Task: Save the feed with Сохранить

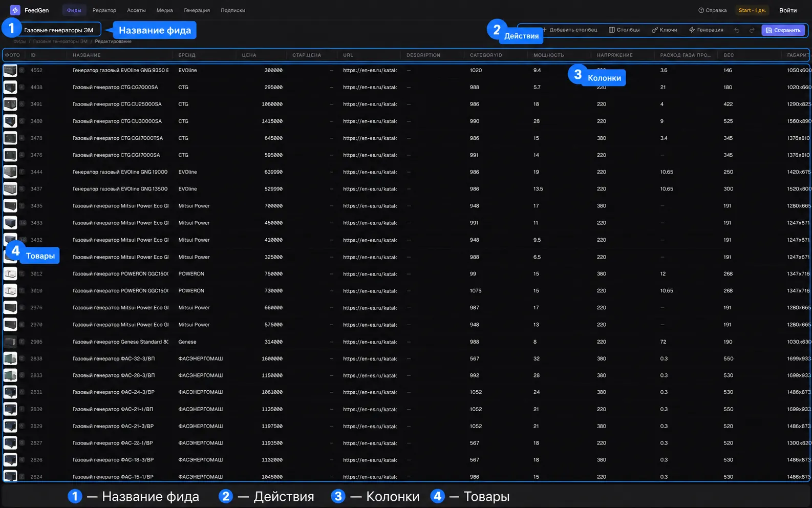Action: point(783,30)
